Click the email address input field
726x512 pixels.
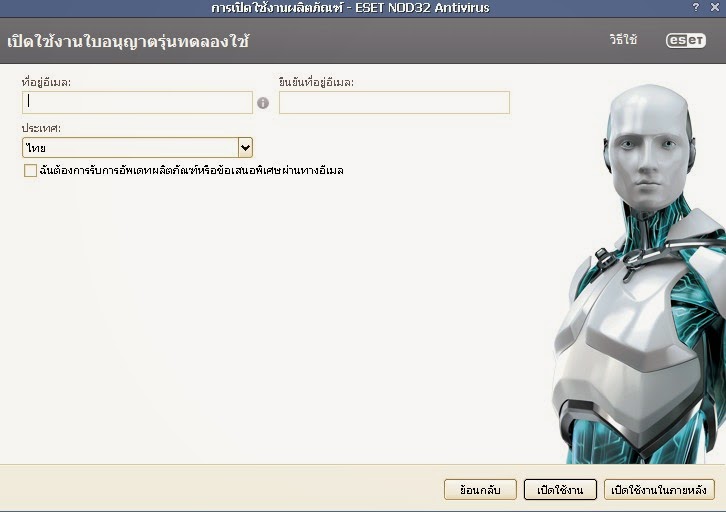[137, 102]
